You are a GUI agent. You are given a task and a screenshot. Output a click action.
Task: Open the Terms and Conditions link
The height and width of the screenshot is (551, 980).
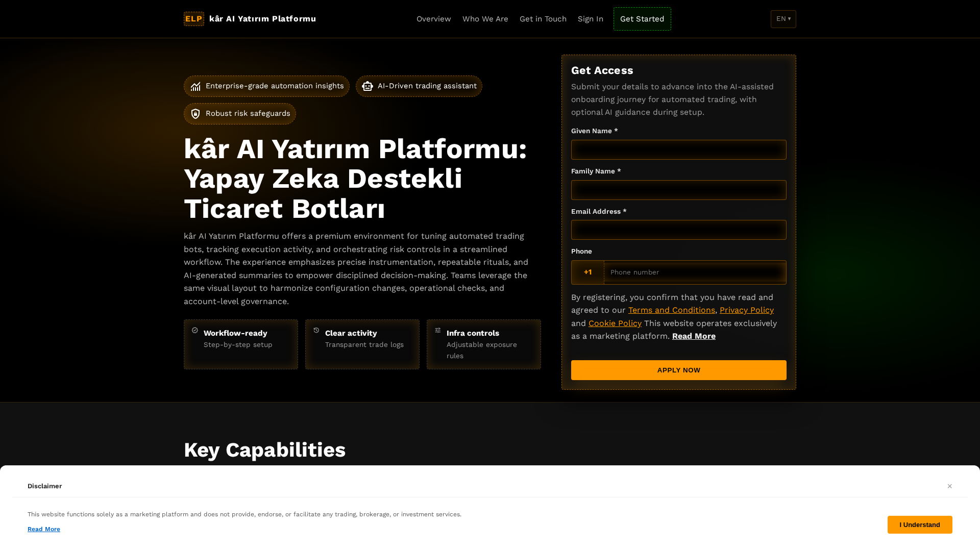point(672,310)
